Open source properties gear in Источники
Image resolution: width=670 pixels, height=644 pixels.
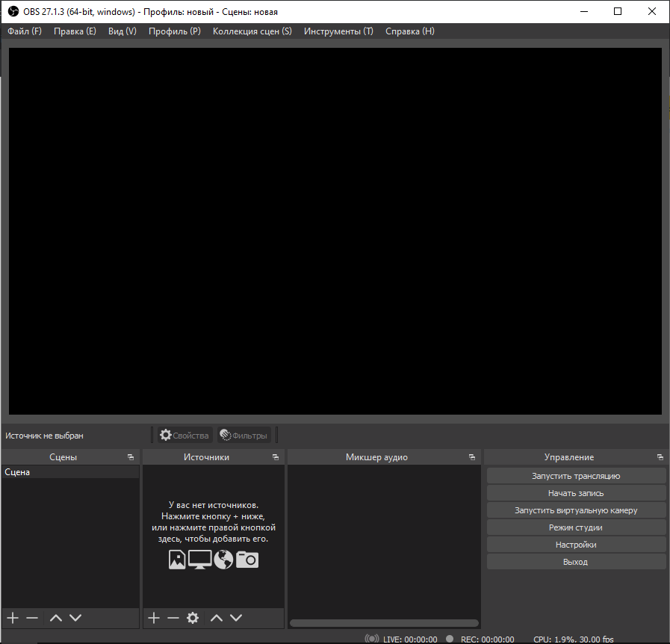click(193, 618)
